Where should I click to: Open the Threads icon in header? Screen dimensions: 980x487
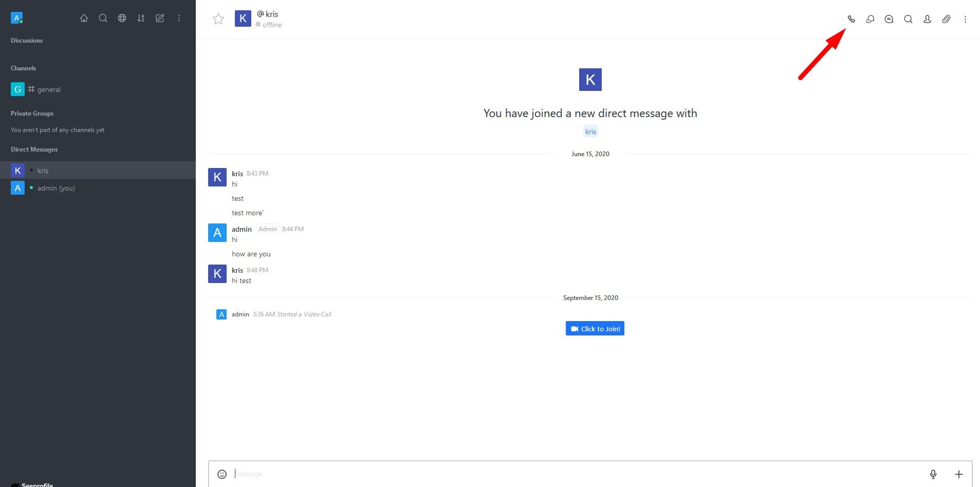pyautogui.click(x=889, y=19)
